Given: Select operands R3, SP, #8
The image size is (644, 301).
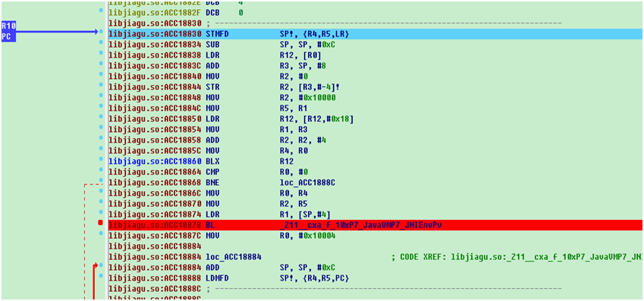Looking at the screenshot, I should tap(303, 66).
